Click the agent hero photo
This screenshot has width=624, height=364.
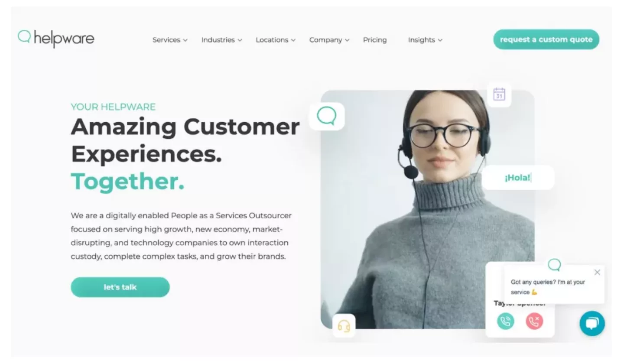pyautogui.click(x=427, y=209)
